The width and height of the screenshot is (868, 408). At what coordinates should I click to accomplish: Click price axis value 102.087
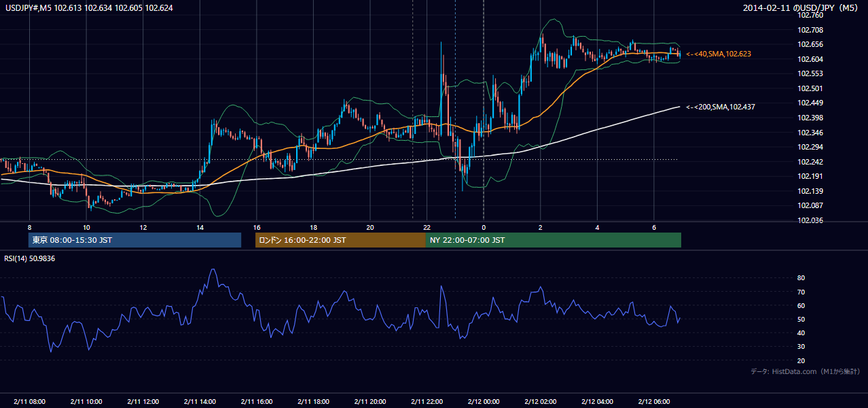pyautogui.click(x=812, y=205)
